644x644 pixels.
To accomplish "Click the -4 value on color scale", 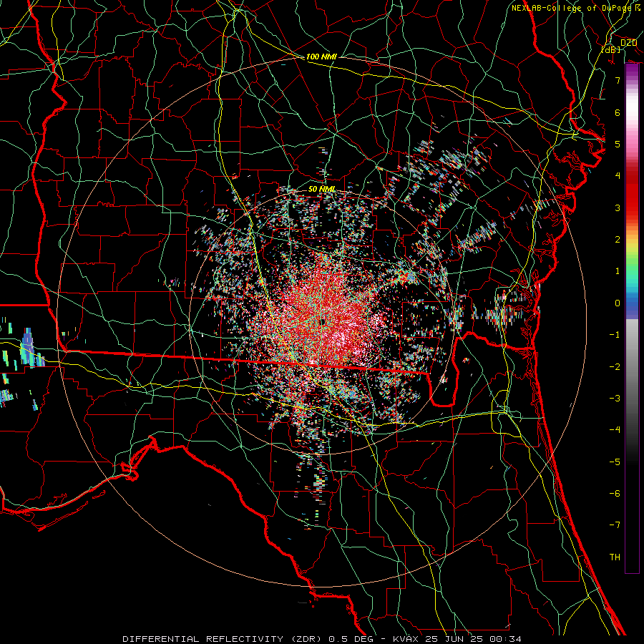I will point(615,430).
